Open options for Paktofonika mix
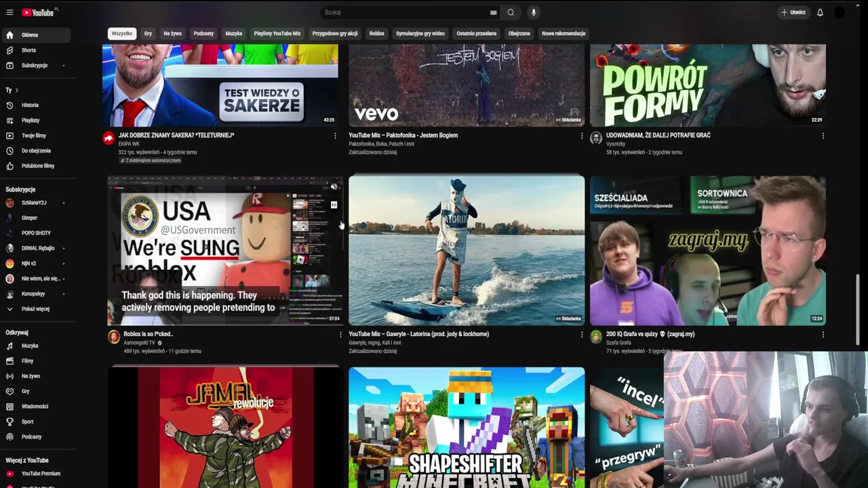 tap(582, 136)
